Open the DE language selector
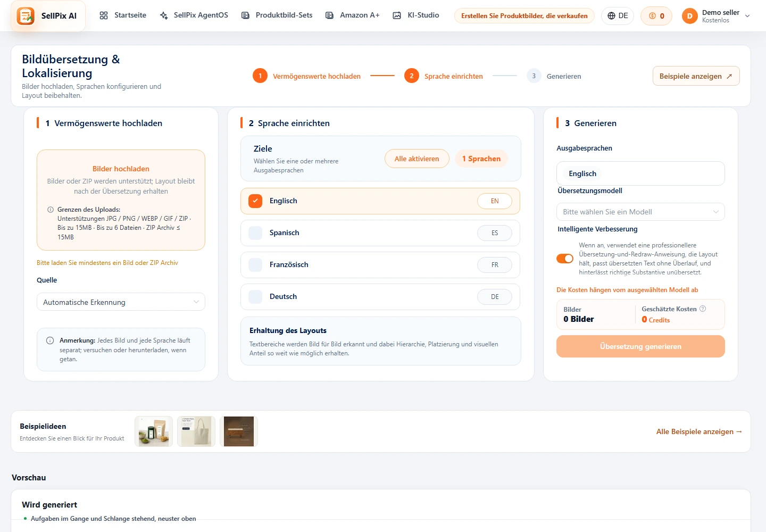This screenshot has width=766, height=532. pos(618,16)
